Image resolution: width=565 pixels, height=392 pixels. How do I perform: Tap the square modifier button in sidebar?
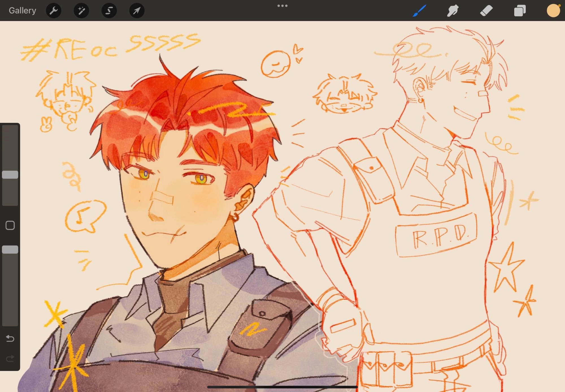click(10, 225)
